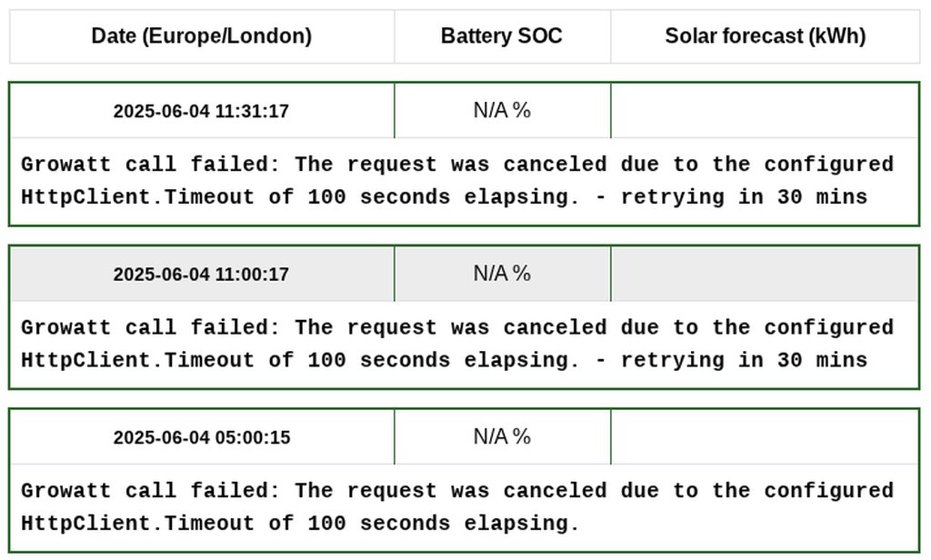This screenshot has height=560, width=931.
Task: Select the 2025-06-04 05:00:15 timestamp cell
Action: click(x=201, y=437)
